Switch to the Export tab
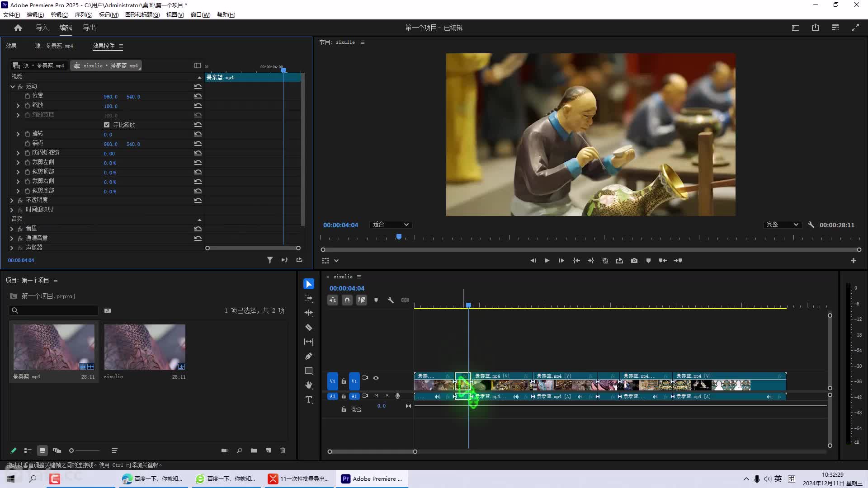Image resolution: width=868 pixels, height=488 pixels. tap(89, 28)
